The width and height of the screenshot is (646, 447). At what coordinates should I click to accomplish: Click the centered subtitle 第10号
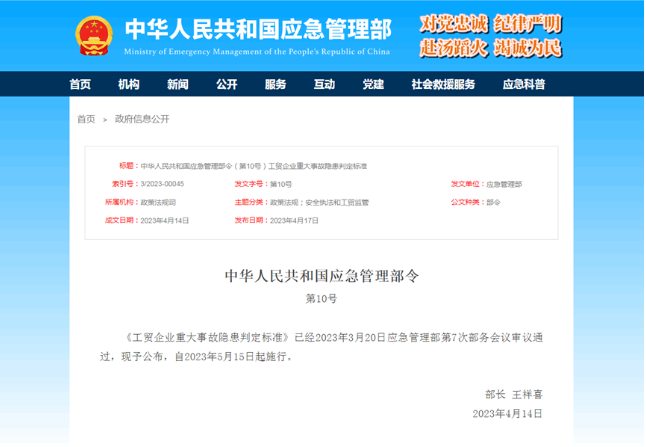point(321,299)
